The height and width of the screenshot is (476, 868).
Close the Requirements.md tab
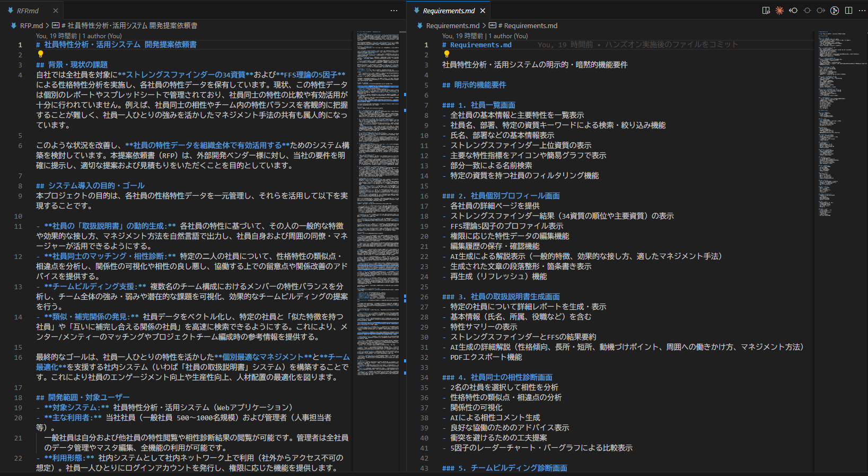483,11
